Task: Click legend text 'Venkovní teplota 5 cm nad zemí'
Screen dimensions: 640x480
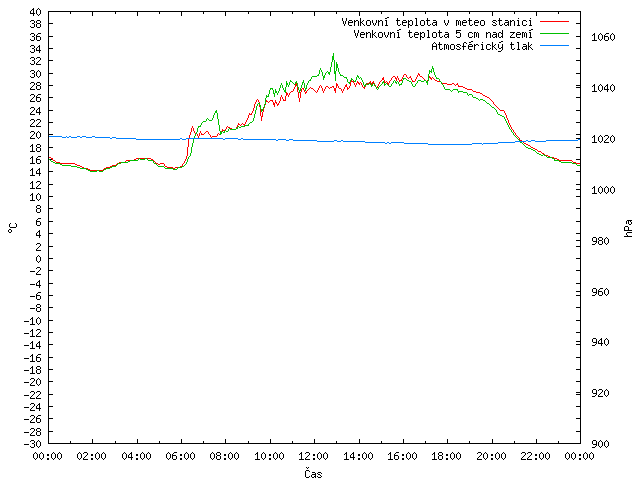Action: [443, 34]
